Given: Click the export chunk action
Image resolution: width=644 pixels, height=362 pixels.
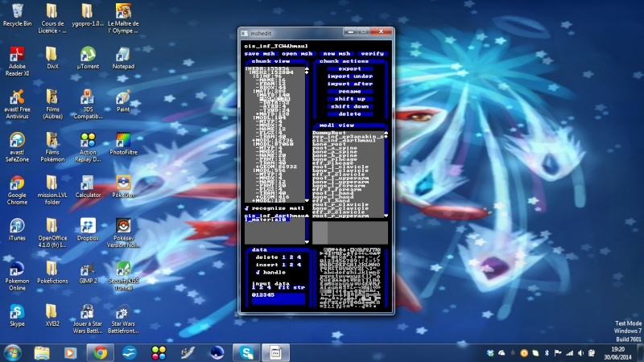Looking at the screenshot, I should pos(350,68).
